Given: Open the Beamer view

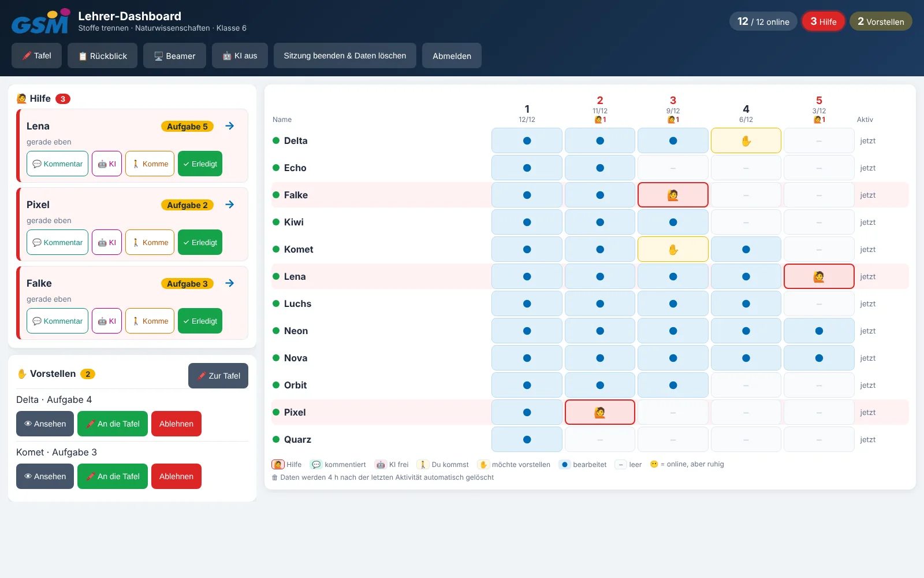Looking at the screenshot, I should click(174, 55).
